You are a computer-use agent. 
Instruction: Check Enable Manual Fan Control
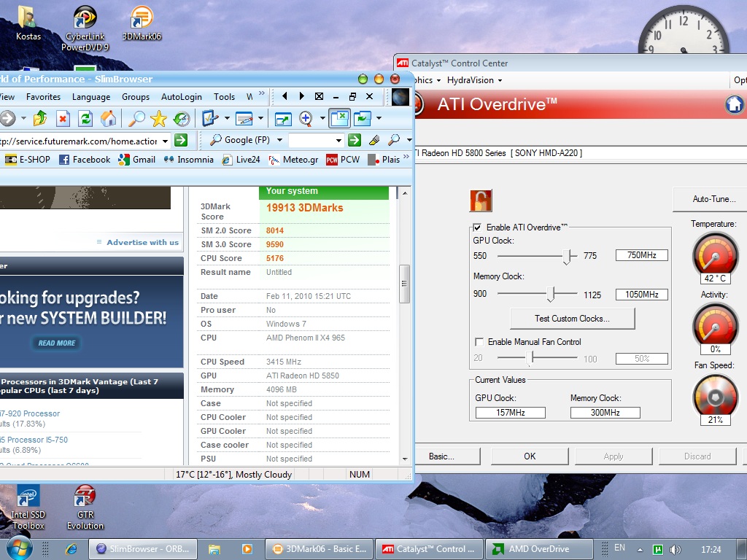click(479, 342)
